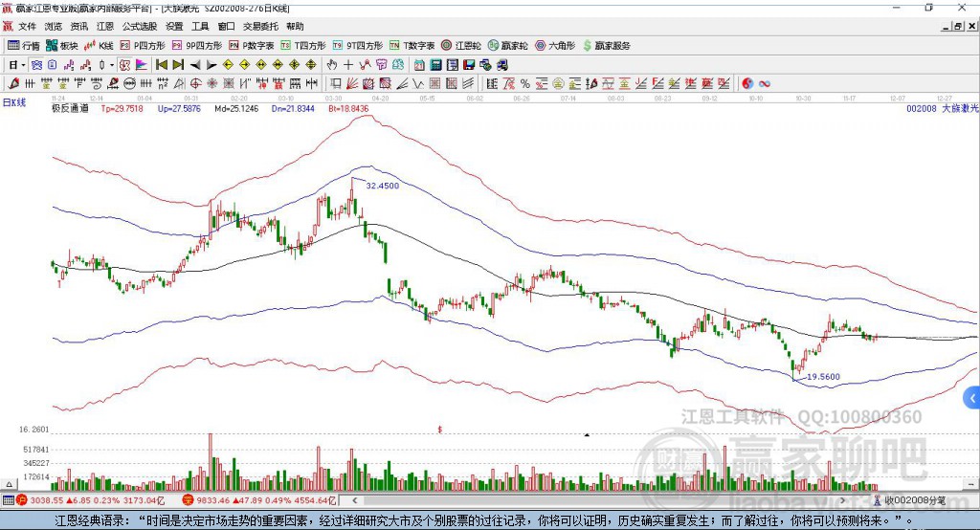Open the 9T四方形 tool

click(358, 46)
